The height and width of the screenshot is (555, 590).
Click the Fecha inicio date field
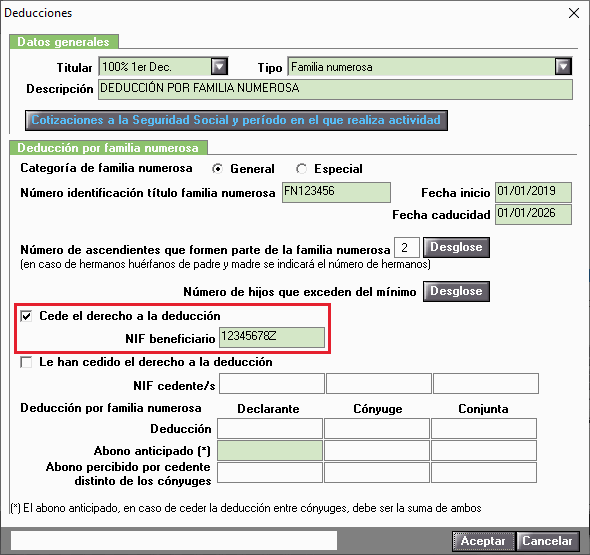click(x=533, y=192)
